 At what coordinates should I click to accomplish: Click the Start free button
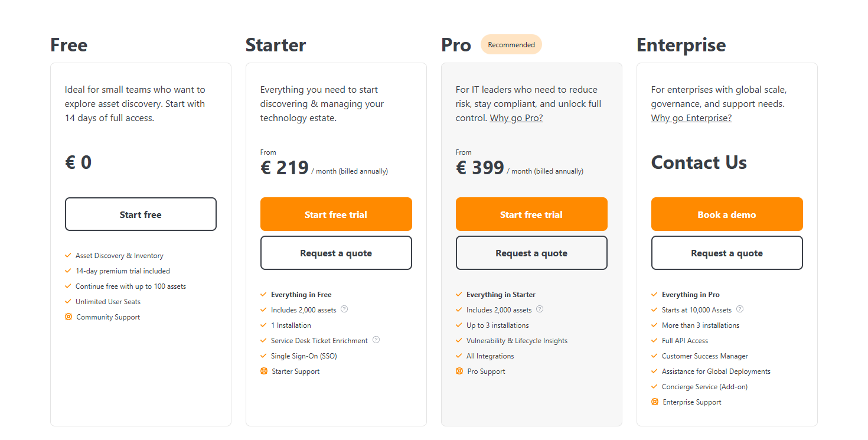point(141,214)
